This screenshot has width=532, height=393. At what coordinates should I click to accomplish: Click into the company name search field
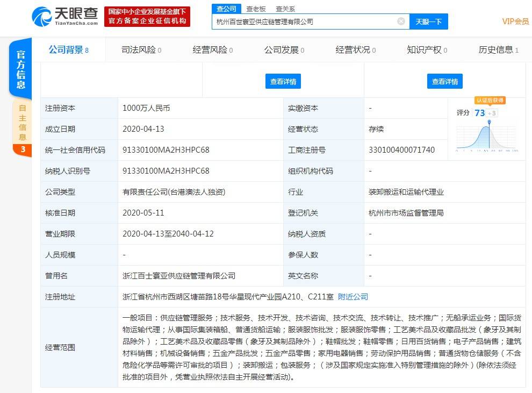[x=305, y=22]
